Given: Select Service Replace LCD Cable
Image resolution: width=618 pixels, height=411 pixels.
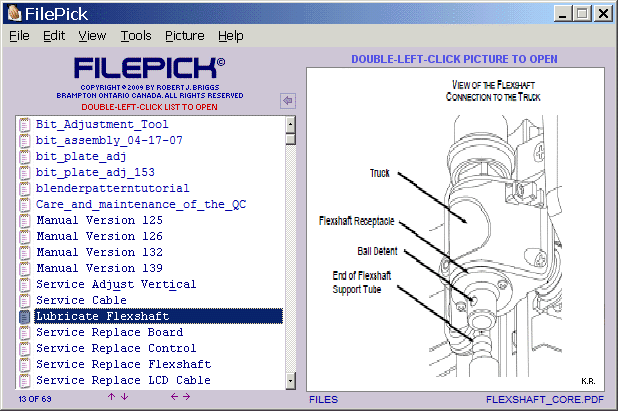Looking at the screenshot, I should point(123,380).
